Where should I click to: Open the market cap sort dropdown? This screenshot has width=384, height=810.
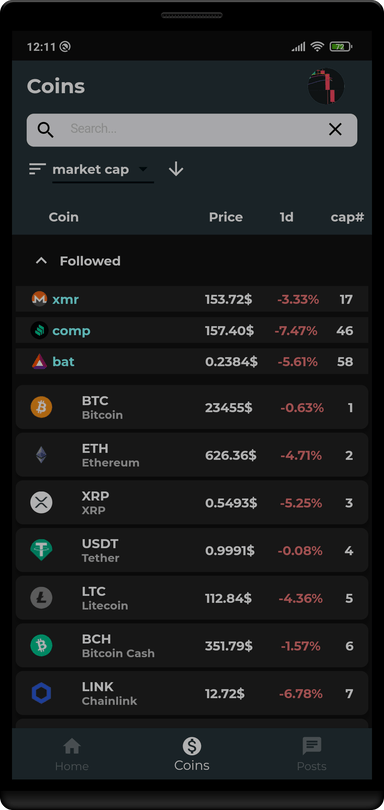coord(103,170)
